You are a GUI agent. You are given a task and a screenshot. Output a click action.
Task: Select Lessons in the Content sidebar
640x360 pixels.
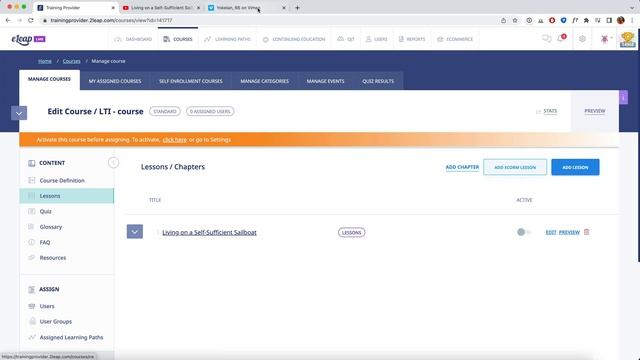(67, 196)
